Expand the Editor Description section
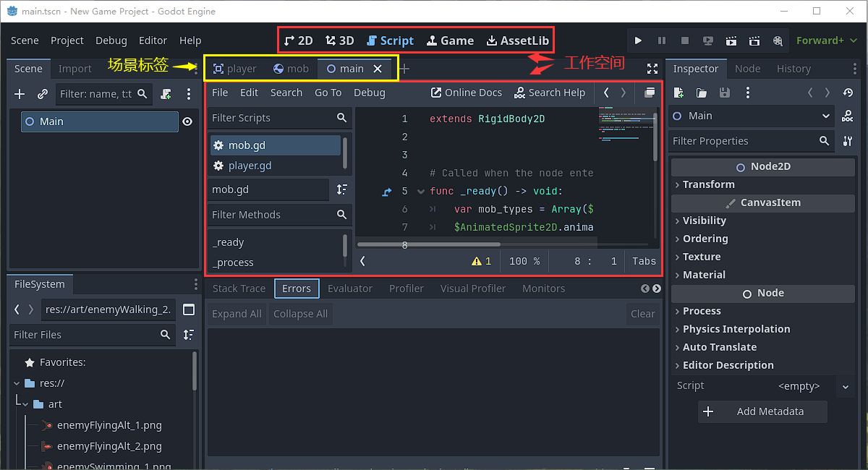The width and height of the screenshot is (868, 470). point(762,365)
